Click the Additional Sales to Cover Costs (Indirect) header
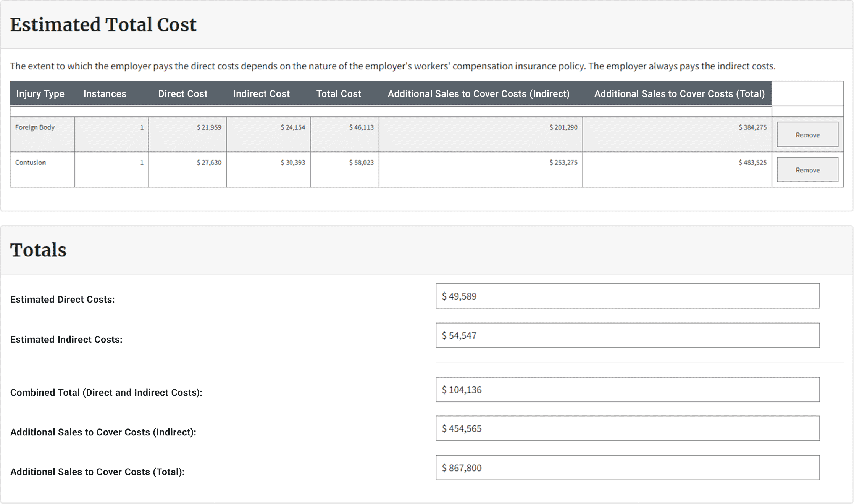This screenshot has width=854, height=504. [479, 93]
